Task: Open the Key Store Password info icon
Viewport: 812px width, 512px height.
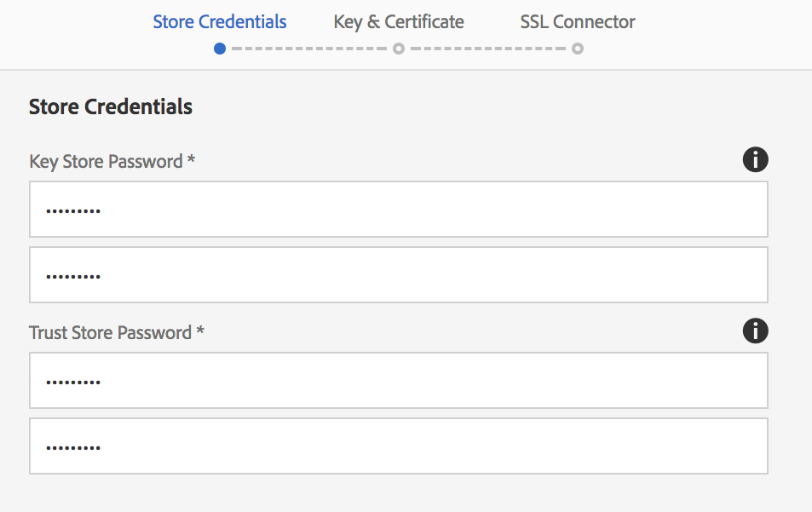Action: point(755,159)
